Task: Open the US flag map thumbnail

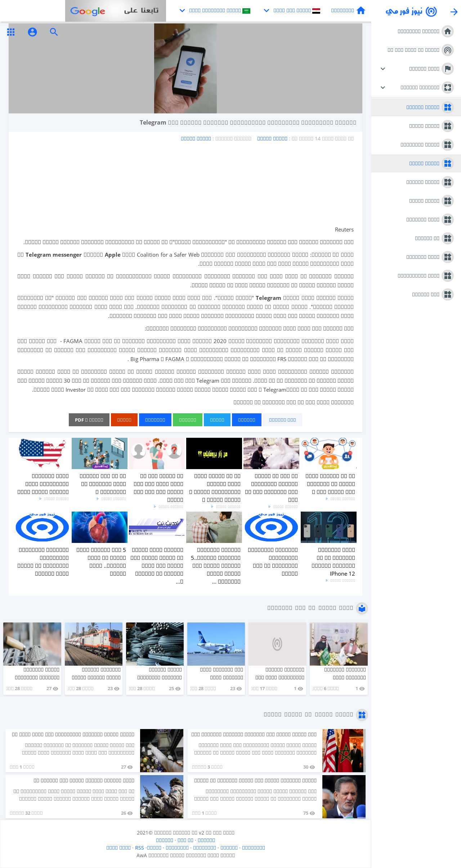Action: 42,453
